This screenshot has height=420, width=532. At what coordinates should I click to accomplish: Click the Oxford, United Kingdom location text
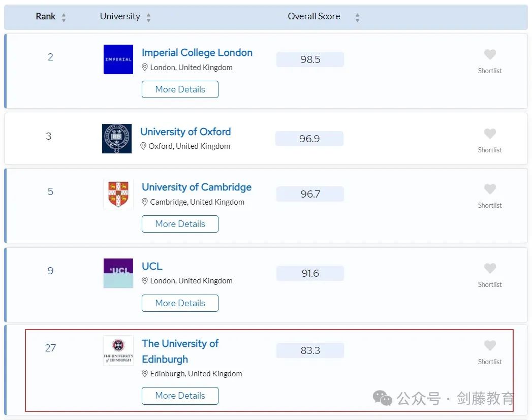pos(190,146)
